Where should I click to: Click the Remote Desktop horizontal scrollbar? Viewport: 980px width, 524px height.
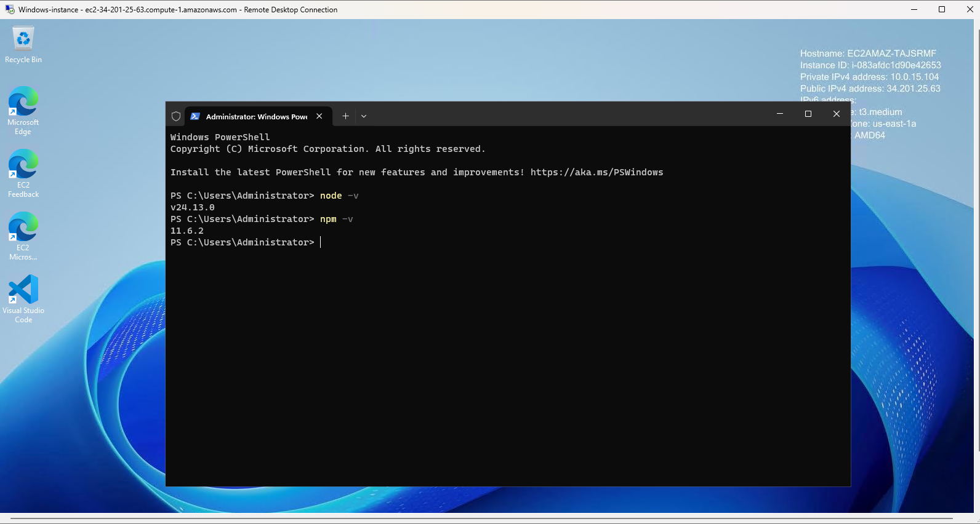point(480,520)
